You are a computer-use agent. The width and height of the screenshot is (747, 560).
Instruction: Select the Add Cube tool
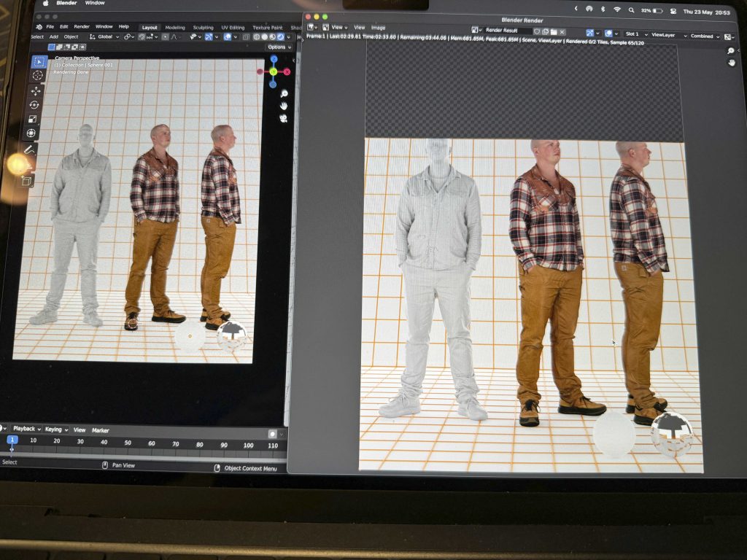27,180
